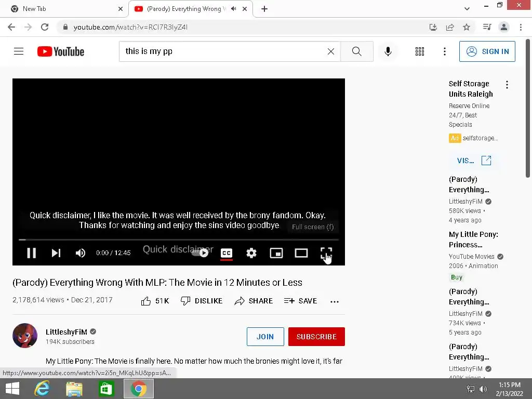Bookmark this page with star
The height and width of the screenshot is (399, 532).
coord(467,27)
